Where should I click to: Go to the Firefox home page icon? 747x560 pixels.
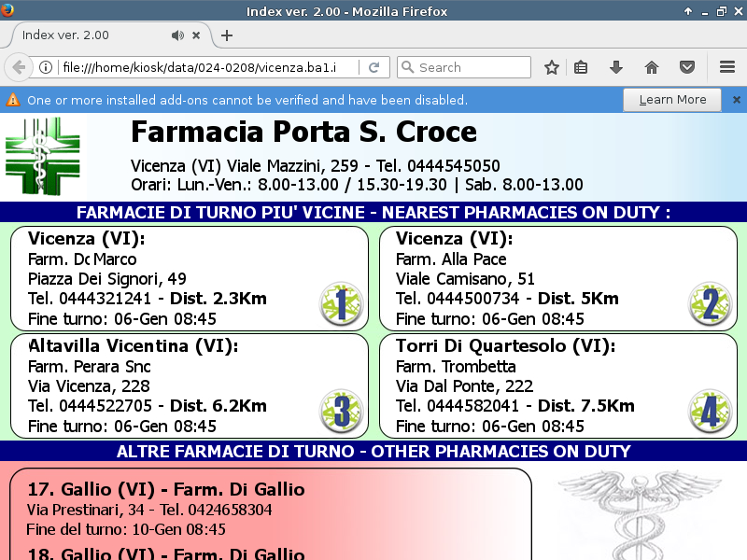pos(652,67)
